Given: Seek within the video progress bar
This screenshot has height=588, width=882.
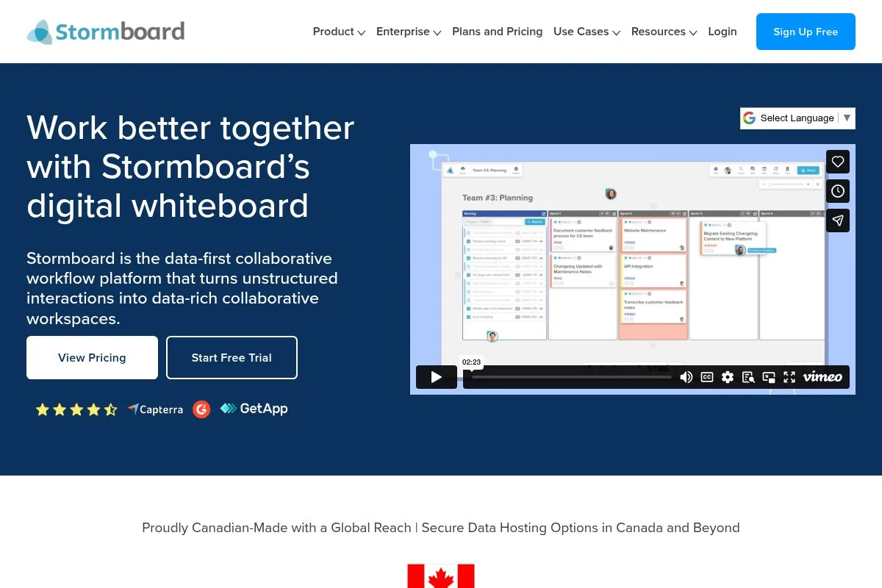Looking at the screenshot, I should click(x=571, y=377).
